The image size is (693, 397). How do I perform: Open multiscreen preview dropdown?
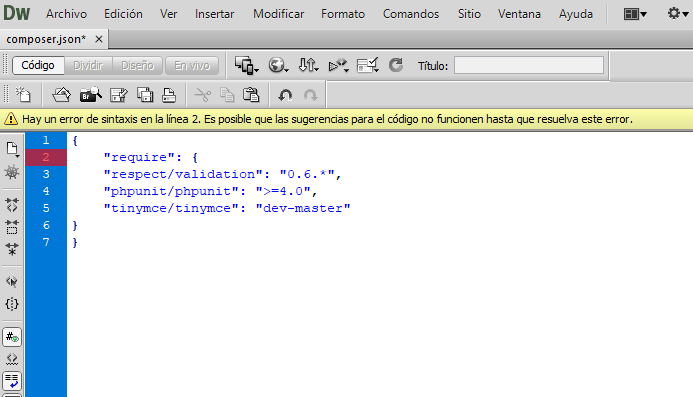point(246,65)
